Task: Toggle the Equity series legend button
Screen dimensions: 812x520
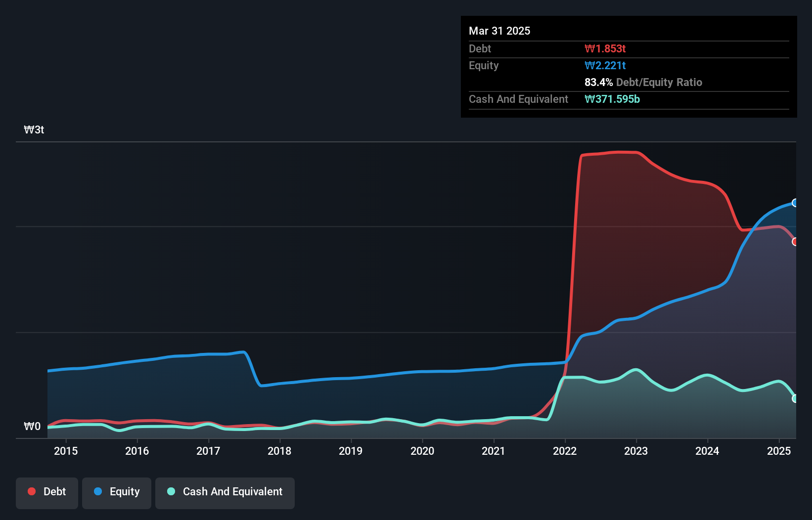Action: pyautogui.click(x=117, y=493)
